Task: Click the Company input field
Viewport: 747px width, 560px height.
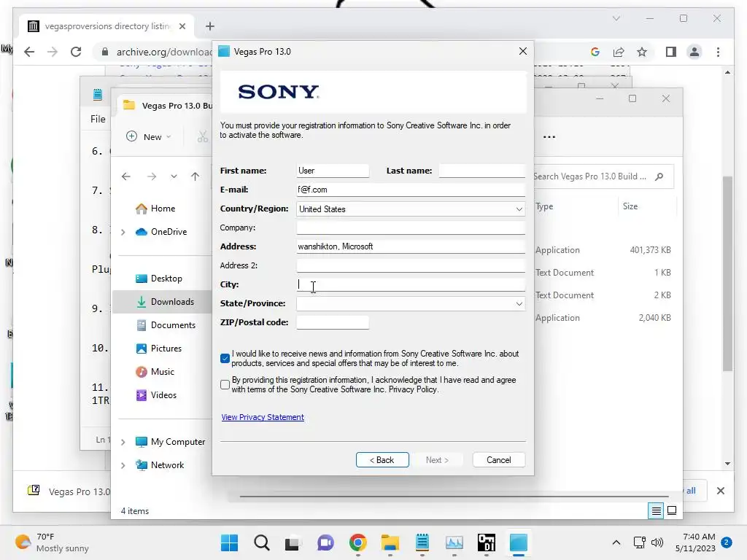Action: 411,227
